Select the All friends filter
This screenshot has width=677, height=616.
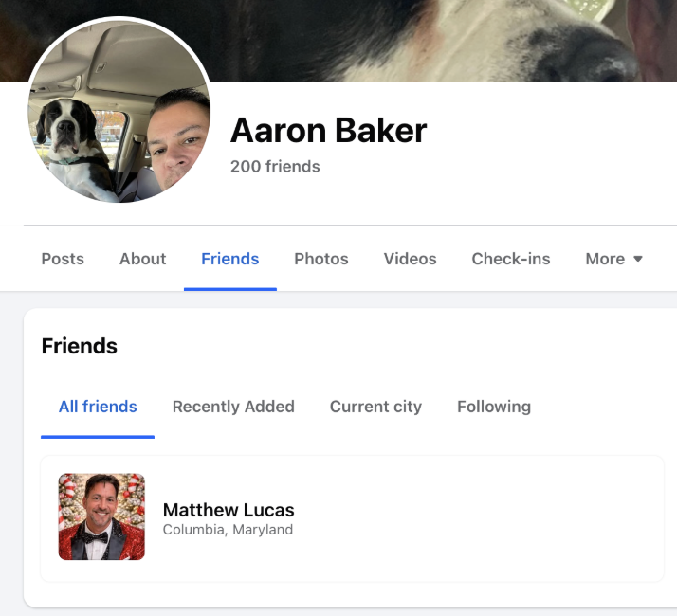(98, 407)
